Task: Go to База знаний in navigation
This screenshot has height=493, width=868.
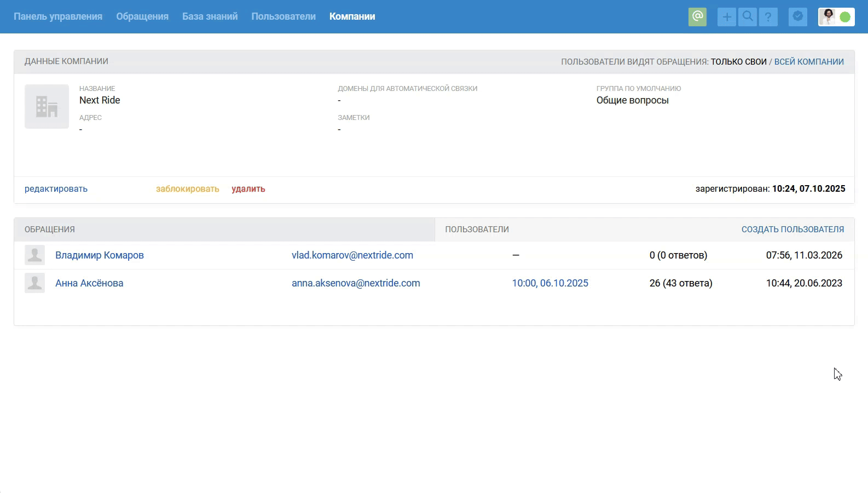Action: tap(210, 16)
